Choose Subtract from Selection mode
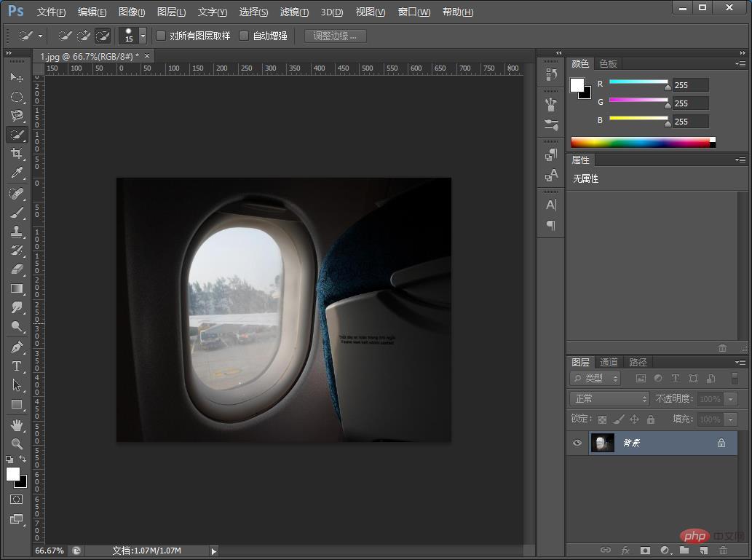 tap(103, 36)
